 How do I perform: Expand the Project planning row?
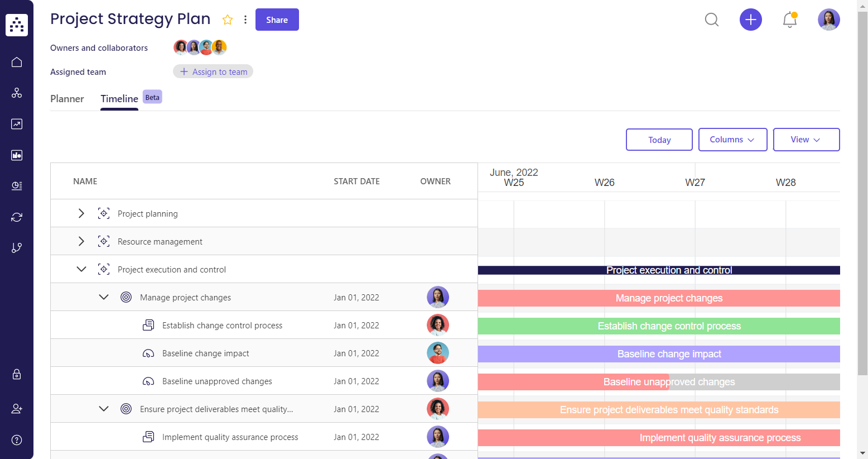(81, 213)
